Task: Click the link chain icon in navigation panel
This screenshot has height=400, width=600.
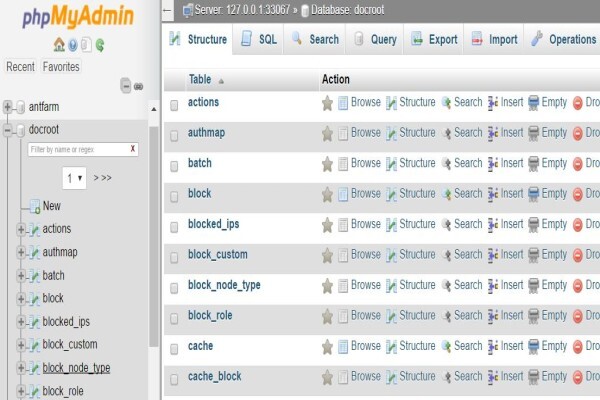Action: pos(138,87)
